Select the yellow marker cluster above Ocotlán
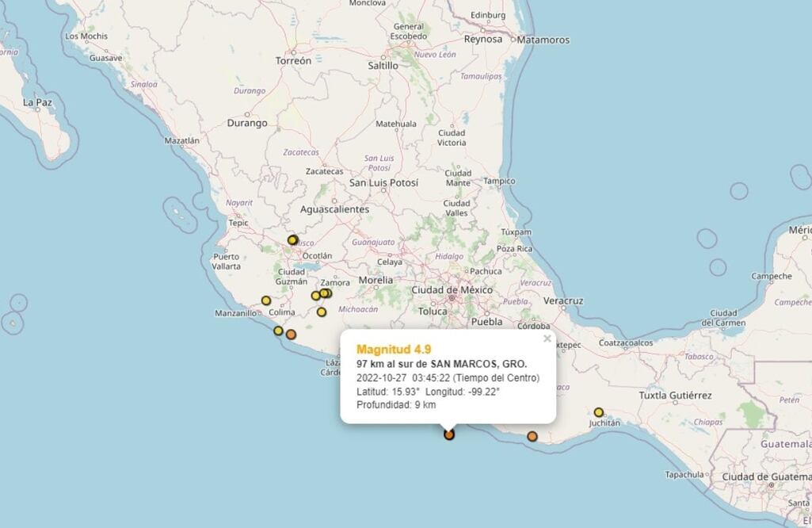The height and width of the screenshot is (528, 812). pyautogui.click(x=292, y=239)
